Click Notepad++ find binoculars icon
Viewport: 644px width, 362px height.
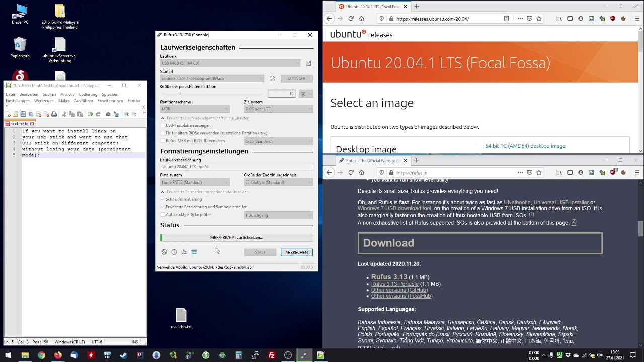pyautogui.click(x=108, y=114)
